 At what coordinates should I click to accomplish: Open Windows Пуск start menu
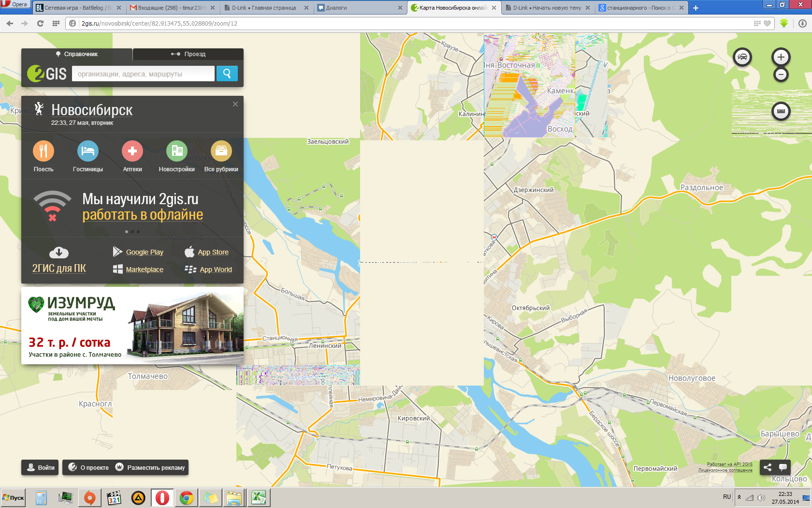[x=13, y=497]
